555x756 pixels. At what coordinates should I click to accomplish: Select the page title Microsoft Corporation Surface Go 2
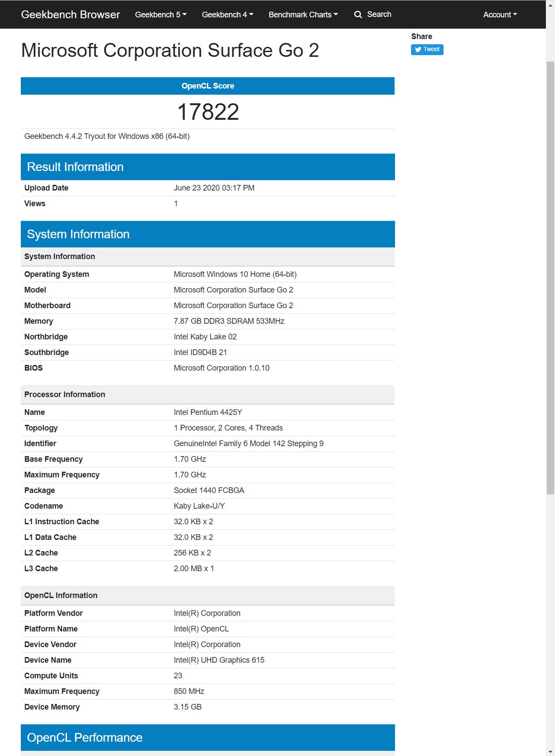170,50
